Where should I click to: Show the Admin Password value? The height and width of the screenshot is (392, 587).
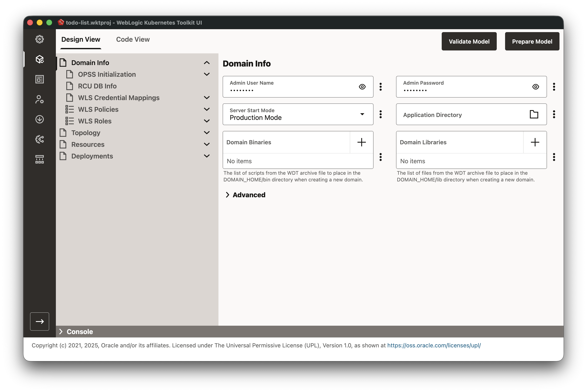coord(536,87)
